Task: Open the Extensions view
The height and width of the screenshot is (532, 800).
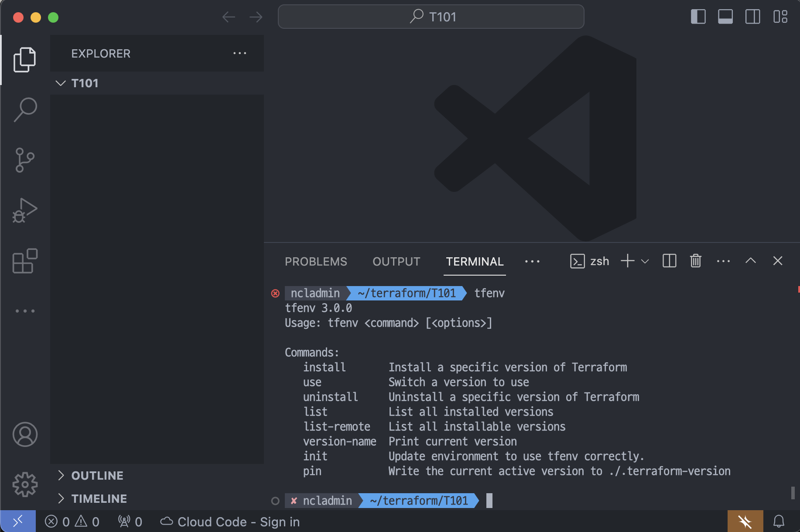Action: (x=25, y=261)
